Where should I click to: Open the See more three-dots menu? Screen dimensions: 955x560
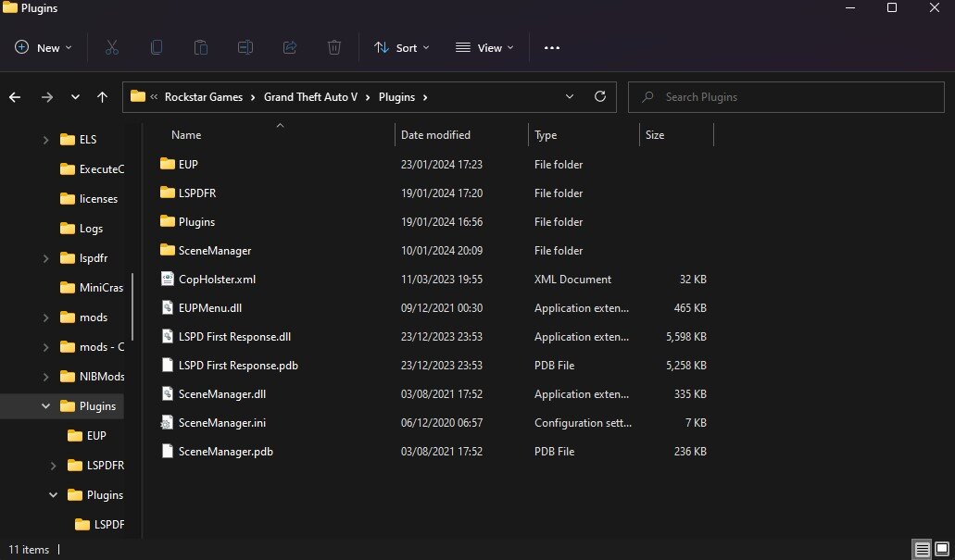pos(552,47)
